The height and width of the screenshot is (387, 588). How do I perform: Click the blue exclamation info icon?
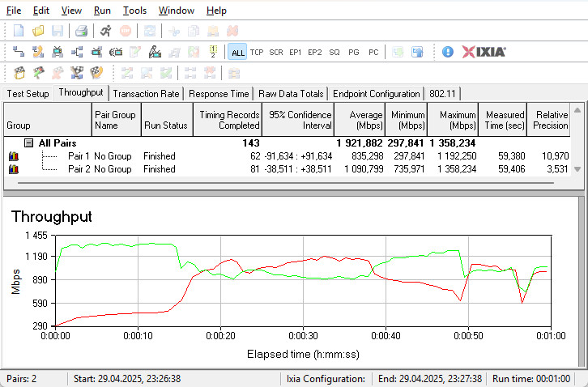pyautogui.click(x=447, y=52)
